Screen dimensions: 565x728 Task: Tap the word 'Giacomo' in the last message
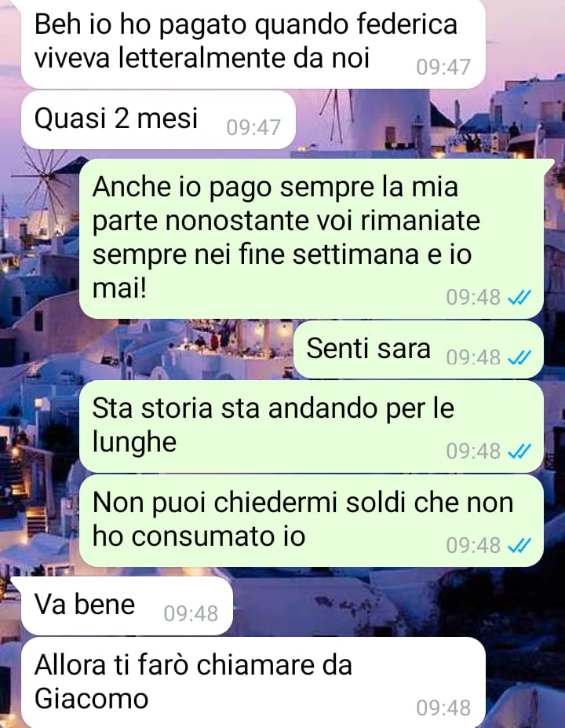point(91,699)
